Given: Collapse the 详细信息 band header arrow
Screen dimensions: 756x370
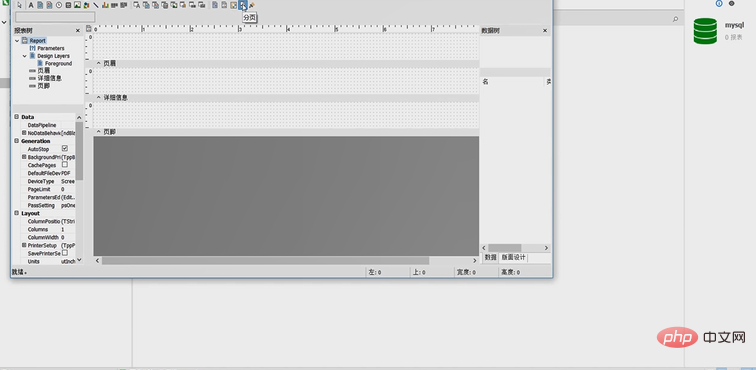Looking at the screenshot, I should pyautogui.click(x=99, y=97).
